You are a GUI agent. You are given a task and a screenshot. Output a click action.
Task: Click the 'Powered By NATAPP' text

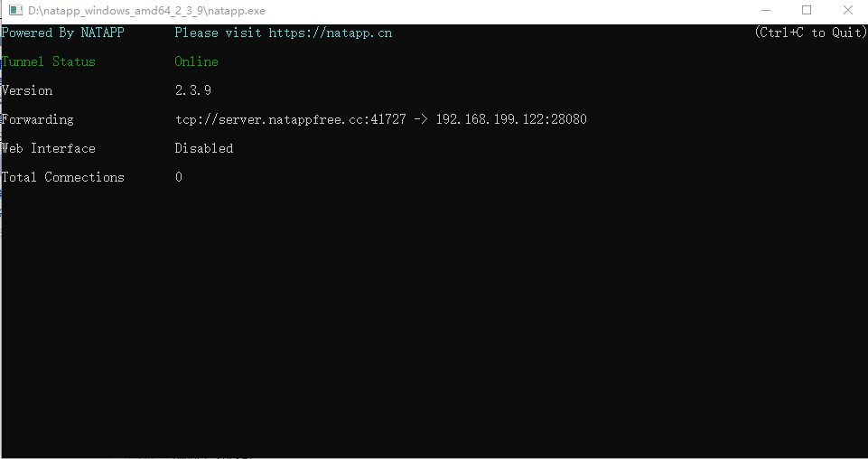(62, 33)
